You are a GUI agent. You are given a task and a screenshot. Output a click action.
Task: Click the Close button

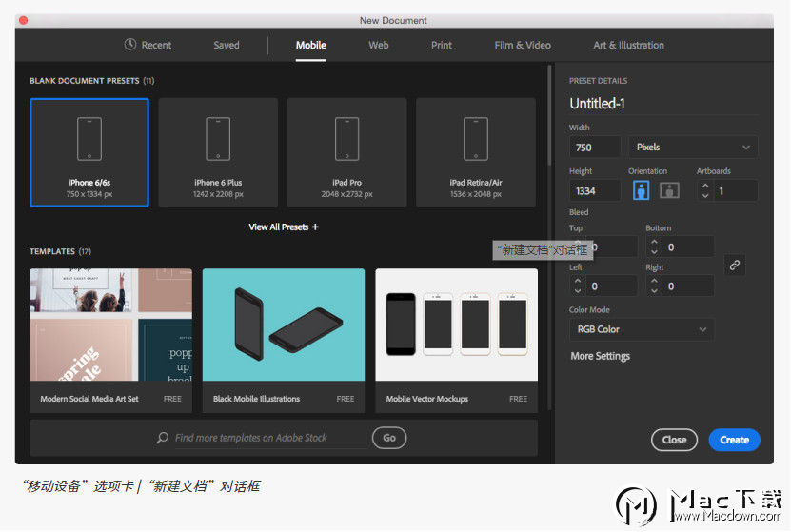click(674, 440)
